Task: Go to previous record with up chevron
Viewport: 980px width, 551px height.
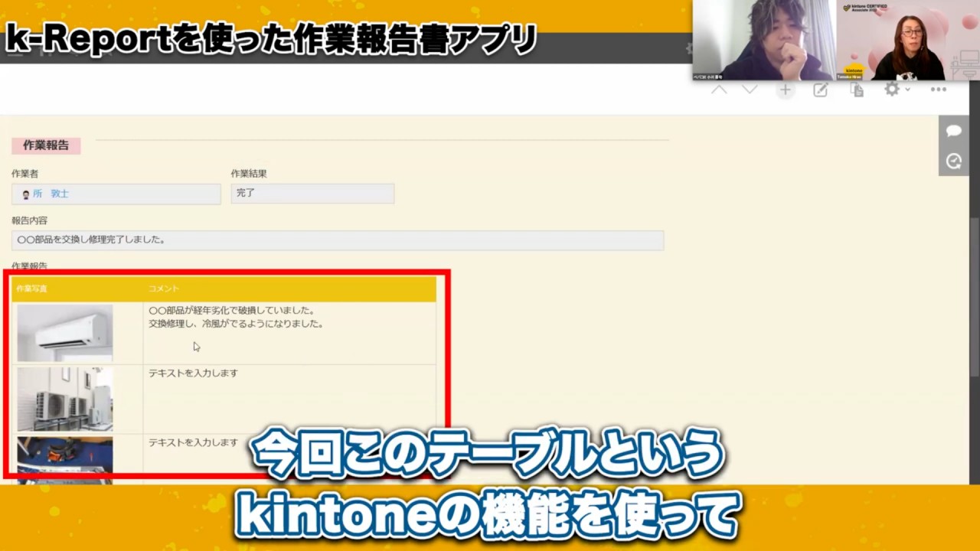Action: [718, 90]
